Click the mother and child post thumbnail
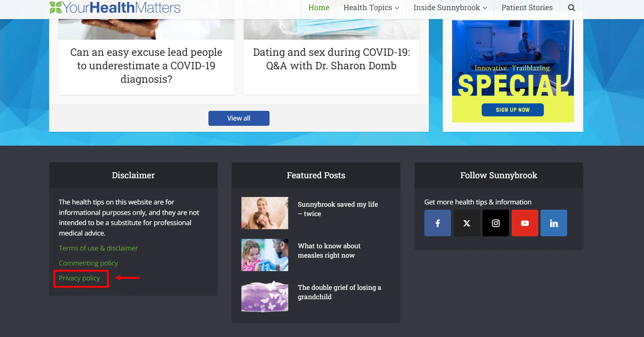 click(265, 213)
